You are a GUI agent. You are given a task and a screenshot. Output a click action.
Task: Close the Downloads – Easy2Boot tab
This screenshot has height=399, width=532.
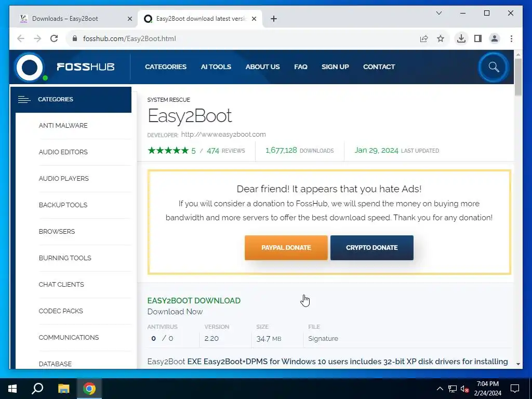129,19
